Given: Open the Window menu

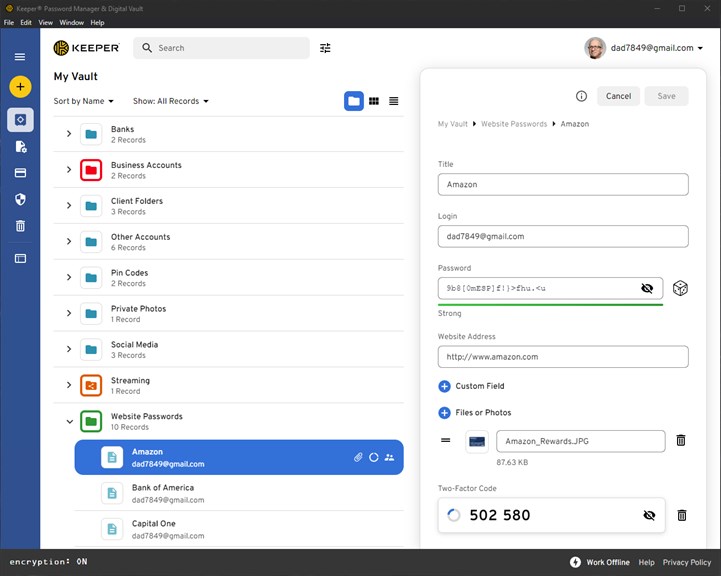Looking at the screenshot, I should (x=71, y=23).
